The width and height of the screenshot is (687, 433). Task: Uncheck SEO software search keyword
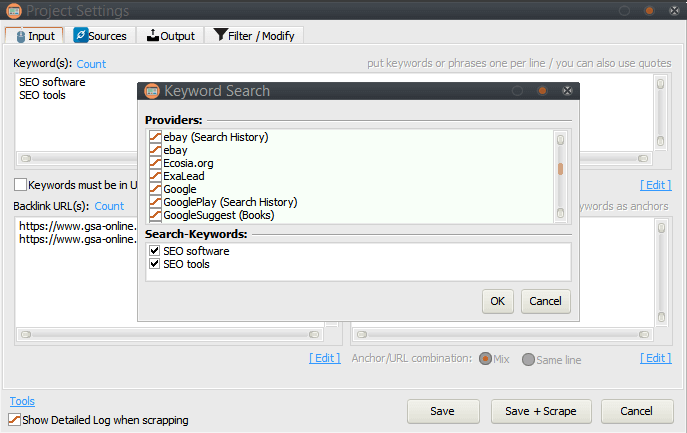154,251
